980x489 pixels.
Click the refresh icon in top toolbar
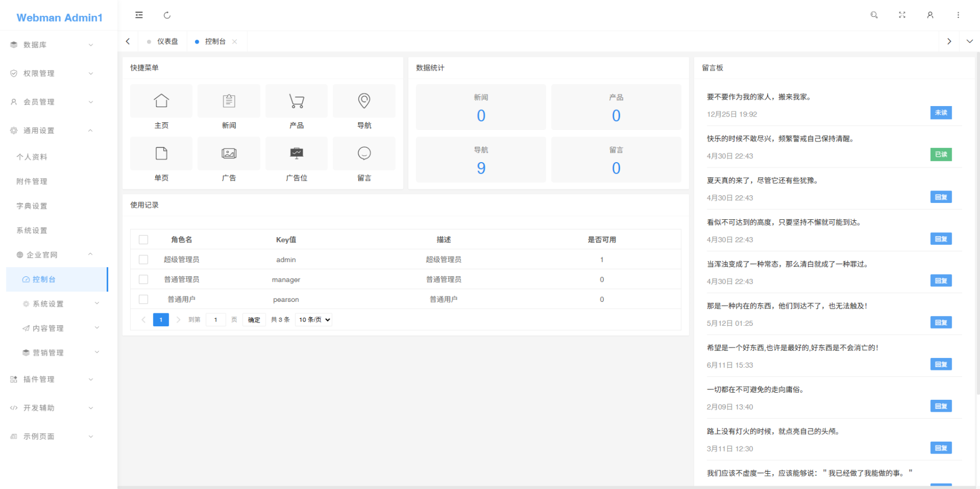(167, 15)
